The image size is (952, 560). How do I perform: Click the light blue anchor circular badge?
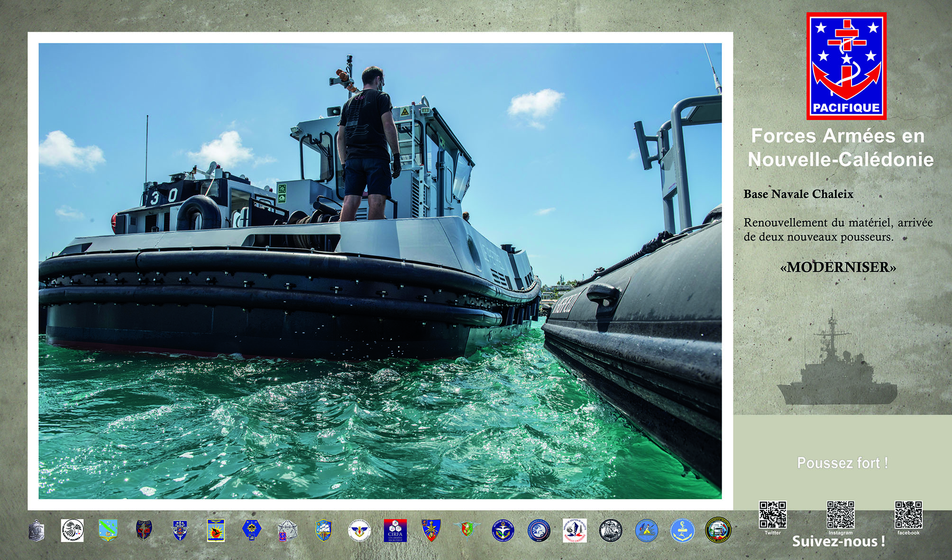click(x=682, y=530)
